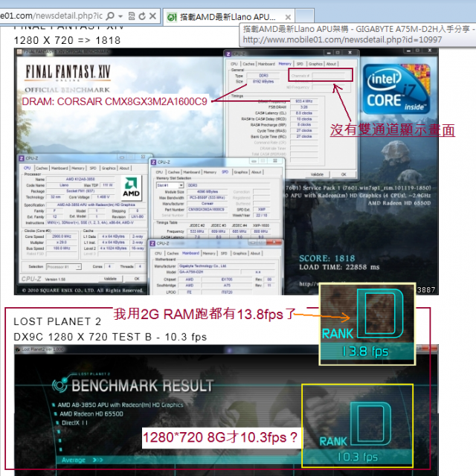Click the Module Size '4096 MBytes' value

pos(208,192)
